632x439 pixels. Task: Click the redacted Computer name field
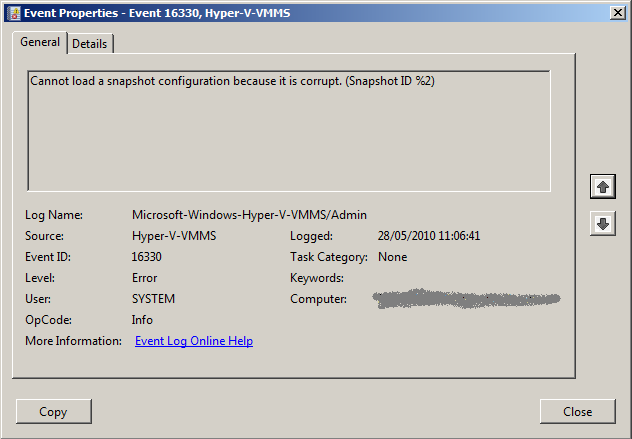coord(465,299)
